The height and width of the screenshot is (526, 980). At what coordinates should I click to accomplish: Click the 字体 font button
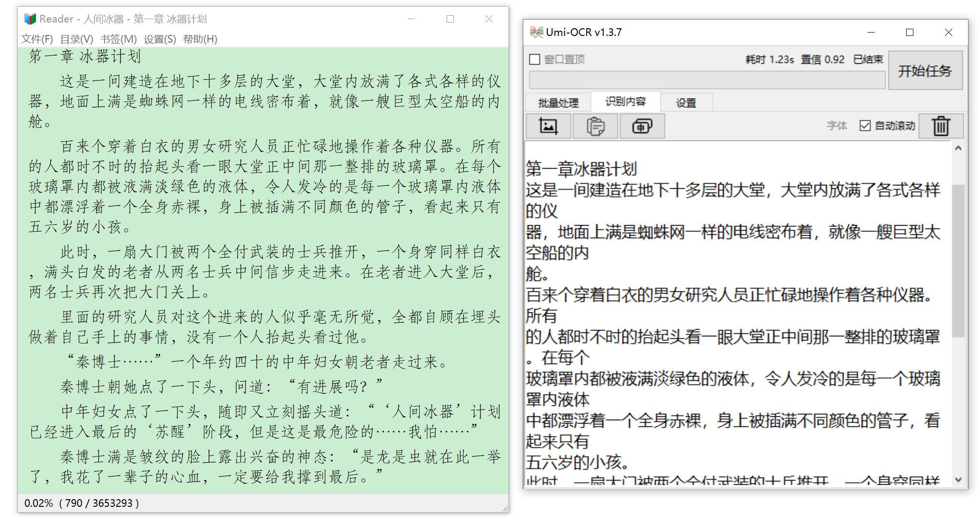pyautogui.click(x=837, y=126)
